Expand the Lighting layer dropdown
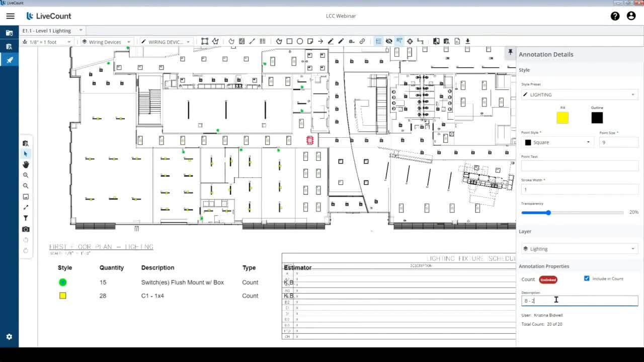 pos(580,248)
